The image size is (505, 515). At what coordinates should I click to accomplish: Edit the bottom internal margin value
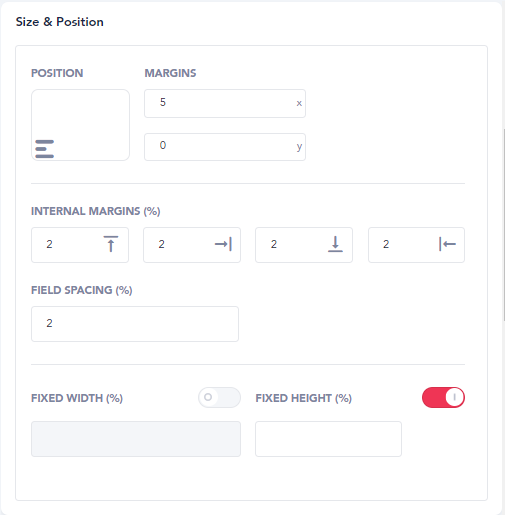click(304, 245)
